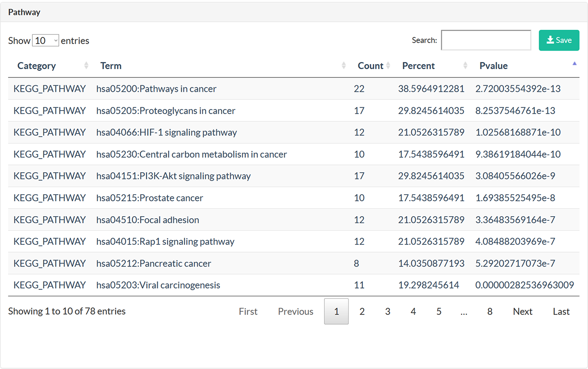The height and width of the screenshot is (369, 588).
Task: Select the hsa05200:Pathways in cancer row
Action: click(156, 89)
